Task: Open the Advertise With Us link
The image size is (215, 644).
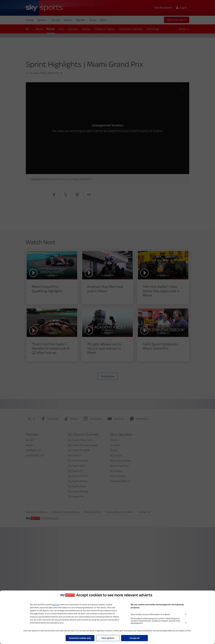Action: tap(120, 481)
